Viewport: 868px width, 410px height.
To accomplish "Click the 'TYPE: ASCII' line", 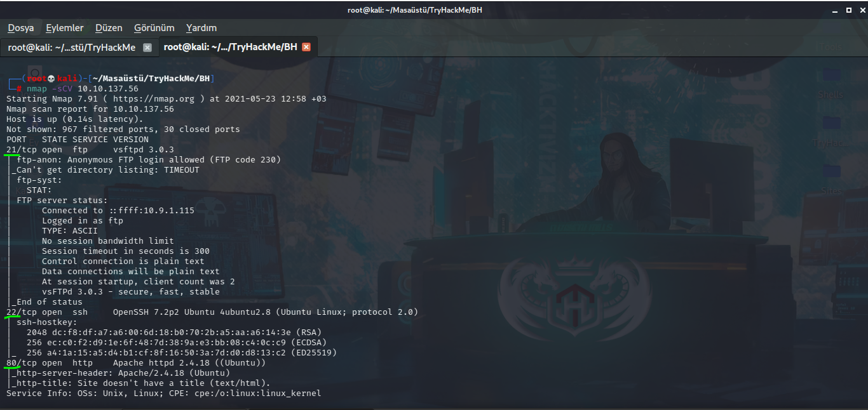I will click(x=70, y=231).
